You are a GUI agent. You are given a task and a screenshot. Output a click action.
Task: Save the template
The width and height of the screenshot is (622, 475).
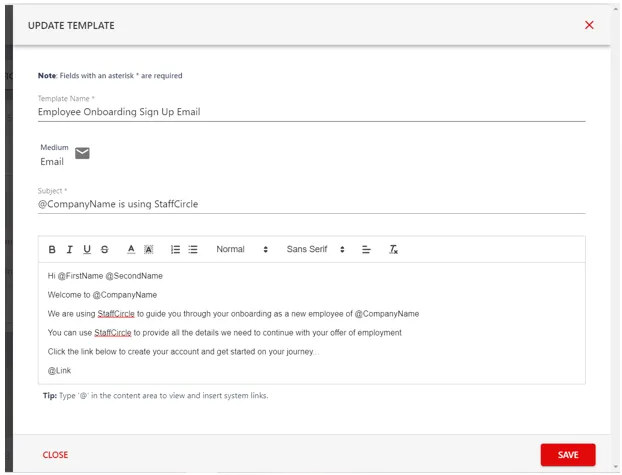pos(568,455)
